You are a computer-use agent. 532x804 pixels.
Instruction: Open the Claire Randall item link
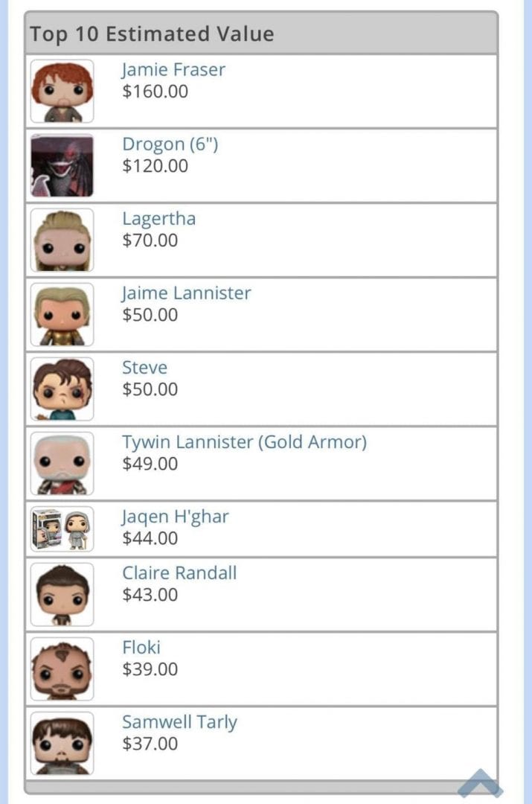179,572
